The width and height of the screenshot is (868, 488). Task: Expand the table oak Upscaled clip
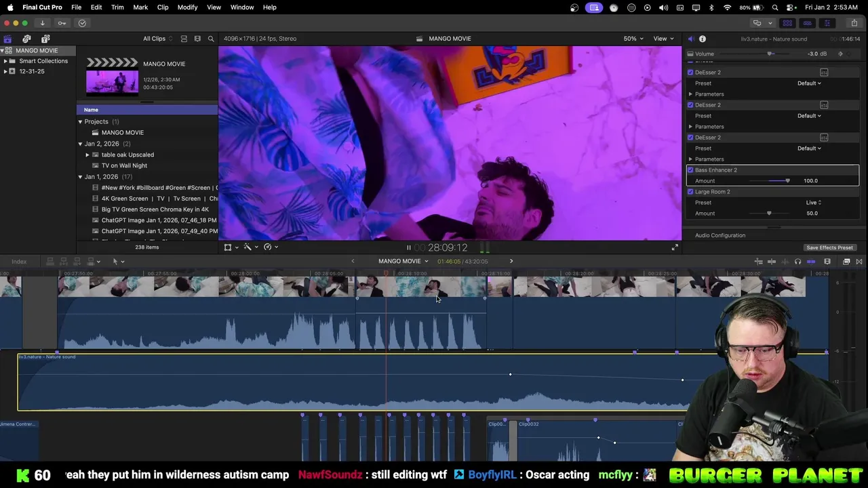pos(87,155)
